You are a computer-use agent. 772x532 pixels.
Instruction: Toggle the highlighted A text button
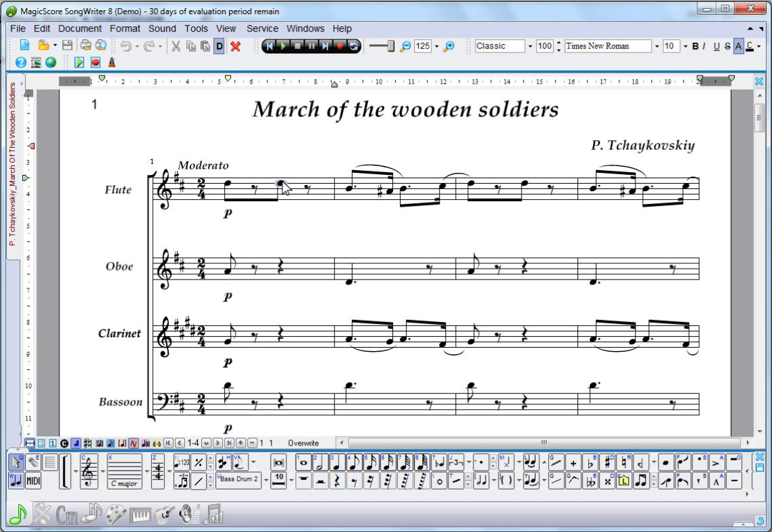738,47
